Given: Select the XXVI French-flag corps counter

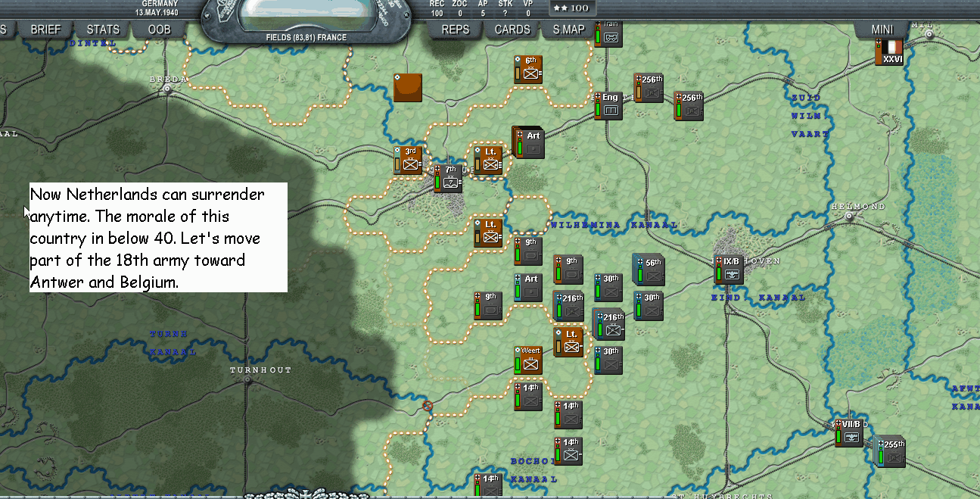Looking at the screenshot, I should [890, 52].
